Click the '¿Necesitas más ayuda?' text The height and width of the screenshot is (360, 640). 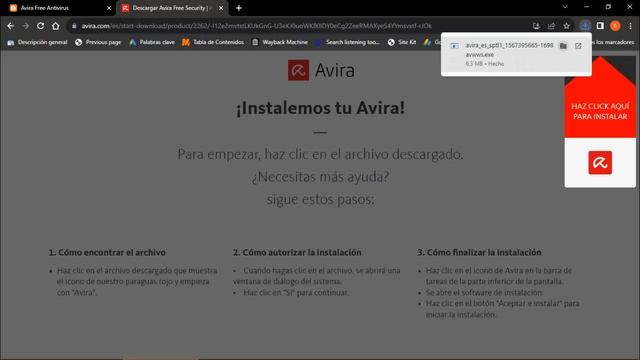click(320, 177)
